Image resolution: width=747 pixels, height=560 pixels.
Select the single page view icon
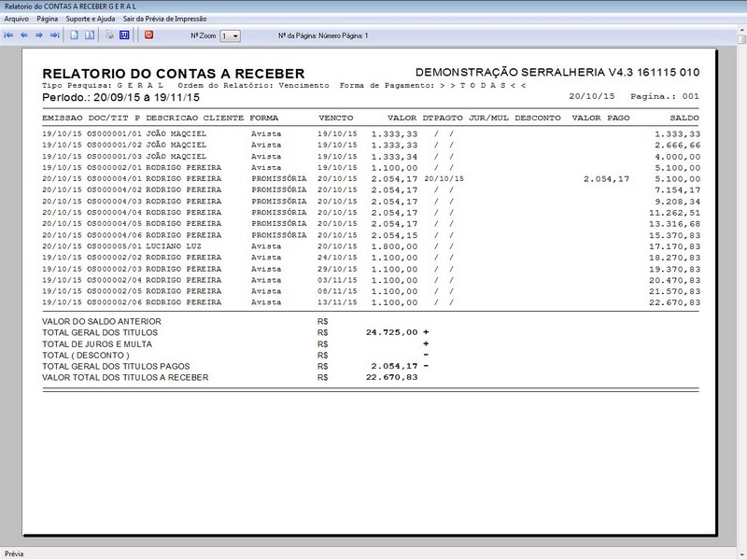(75, 35)
